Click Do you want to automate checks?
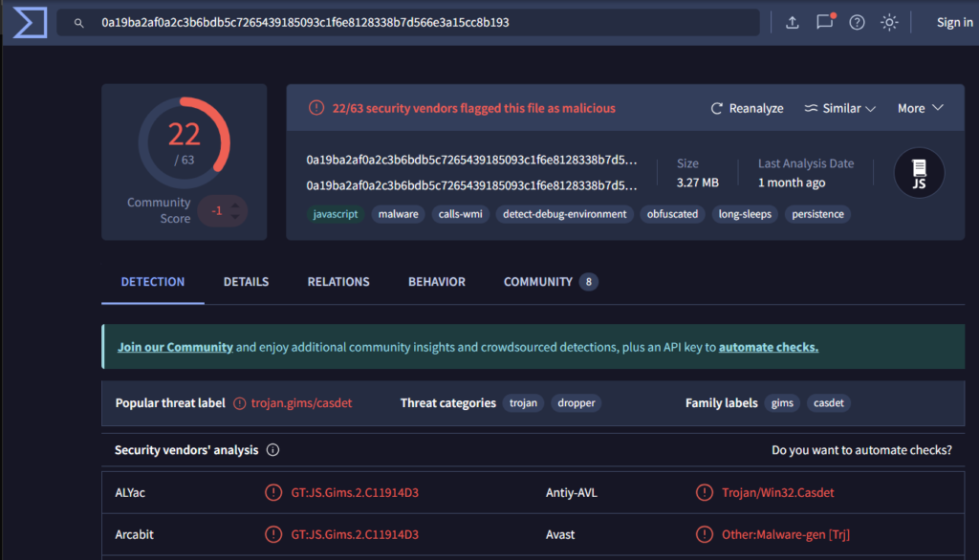Image resolution: width=979 pixels, height=560 pixels. click(x=861, y=449)
